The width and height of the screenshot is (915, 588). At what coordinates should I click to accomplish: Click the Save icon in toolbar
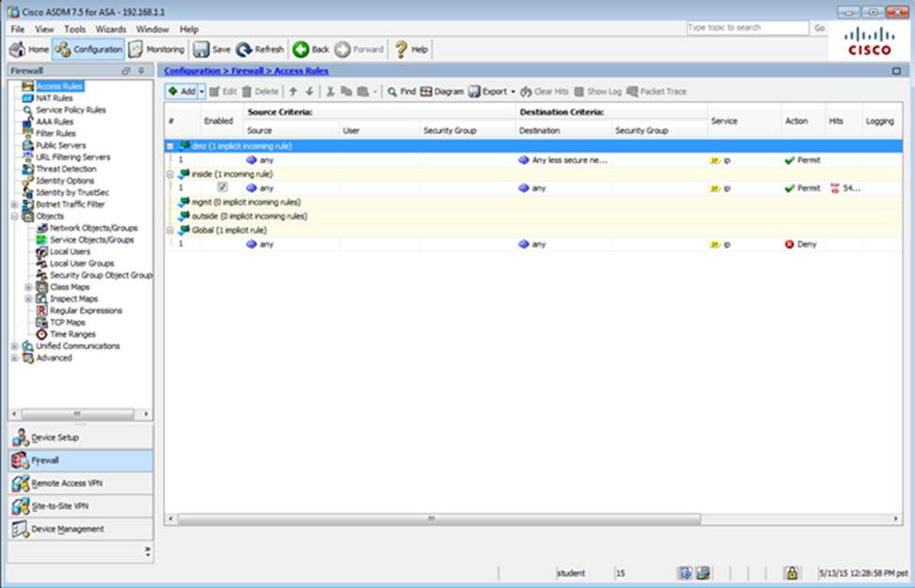(x=201, y=50)
